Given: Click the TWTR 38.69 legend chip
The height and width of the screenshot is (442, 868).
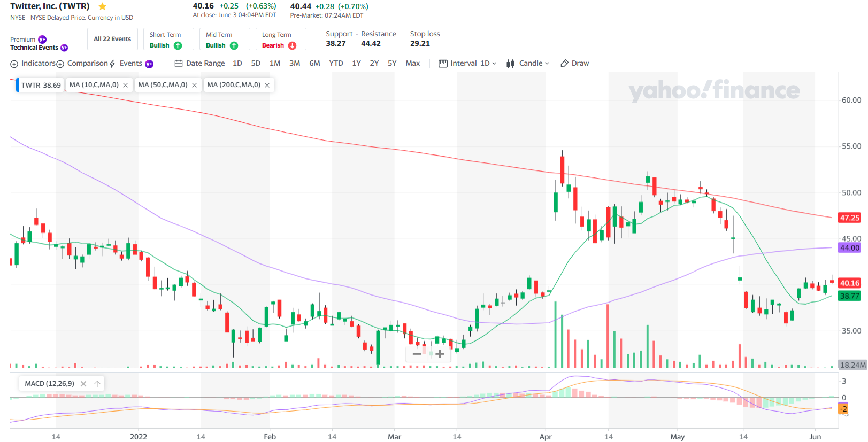Looking at the screenshot, I should click(x=41, y=85).
